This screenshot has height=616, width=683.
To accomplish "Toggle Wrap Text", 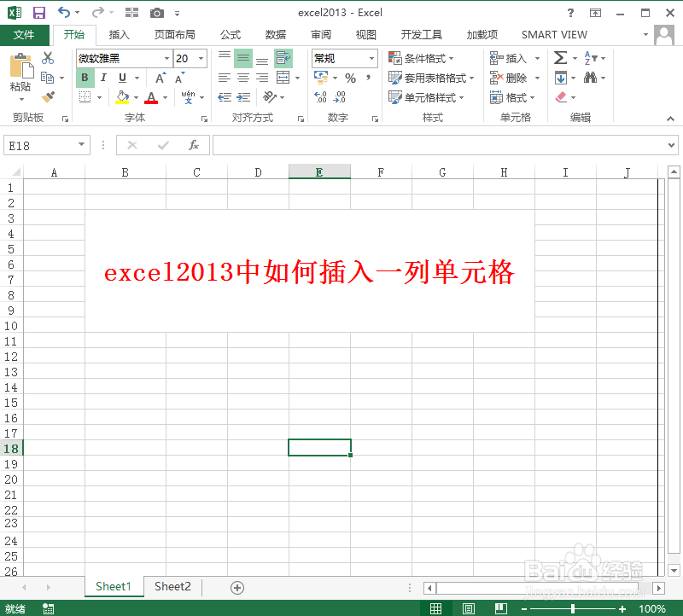I will pos(283,58).
